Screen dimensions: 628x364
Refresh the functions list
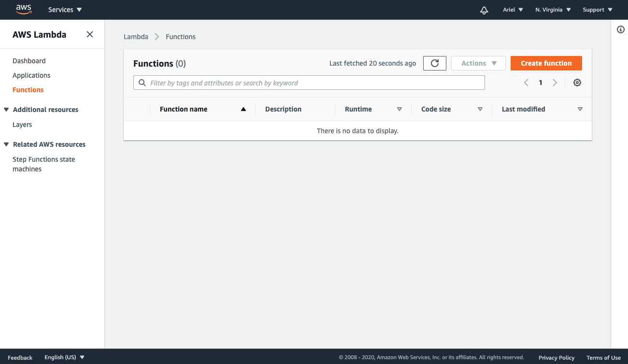click(x=435, y=63)
